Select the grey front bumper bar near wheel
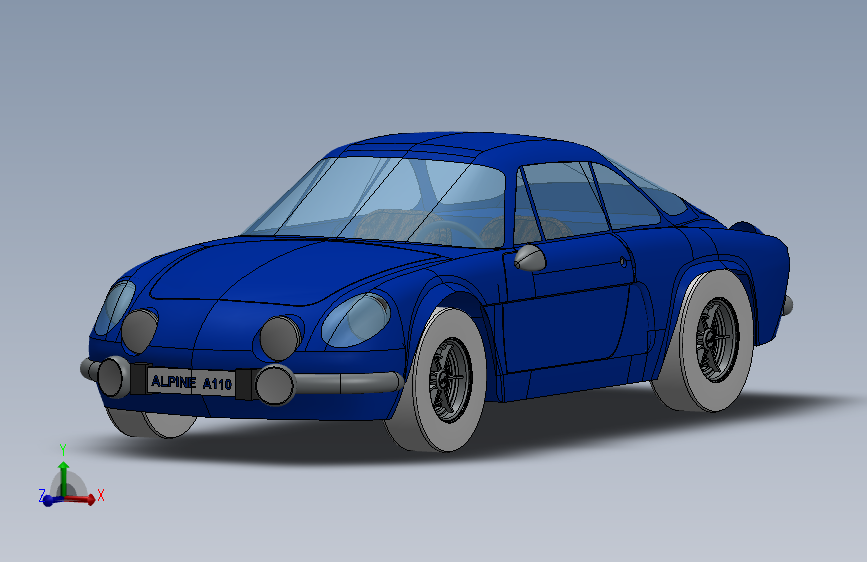 click(x=348, y=383)
